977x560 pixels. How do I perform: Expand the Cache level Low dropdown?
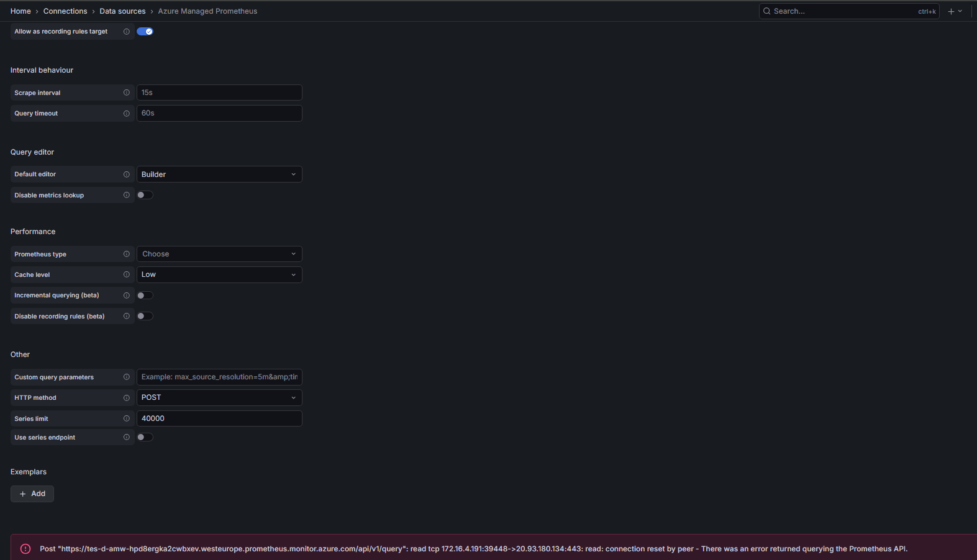[x=219, y=274]
